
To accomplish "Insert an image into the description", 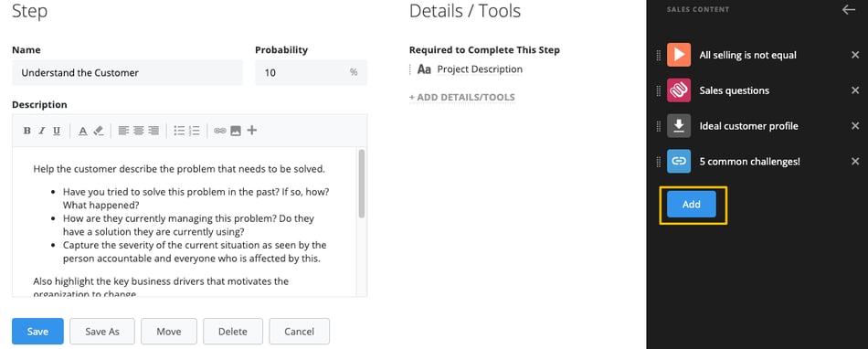I will tap(236, 131).
